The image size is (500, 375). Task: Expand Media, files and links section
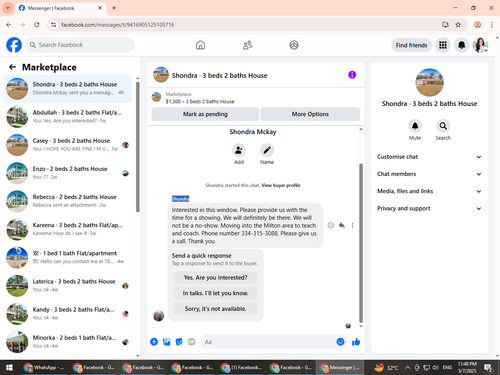tap(429, 191)
